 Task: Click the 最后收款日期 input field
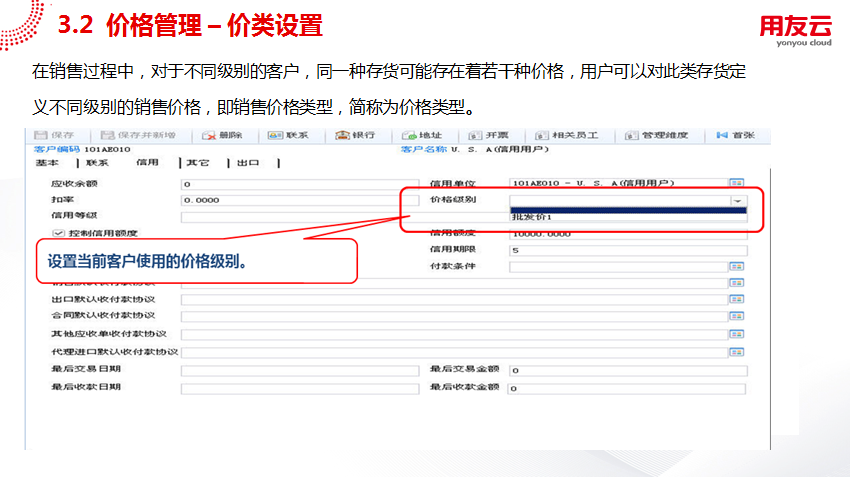pyautogui.click(x=300, y=389)
